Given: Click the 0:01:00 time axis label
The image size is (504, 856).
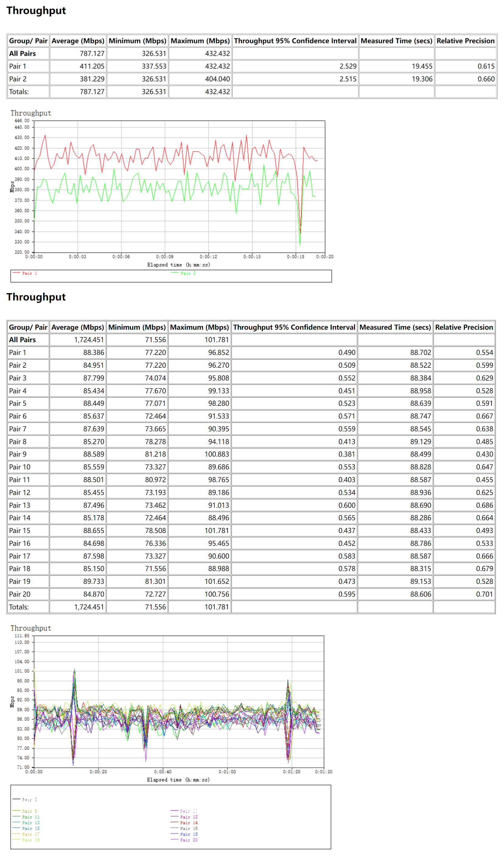Looking at the screenshot, I should (x=227, y=772).
